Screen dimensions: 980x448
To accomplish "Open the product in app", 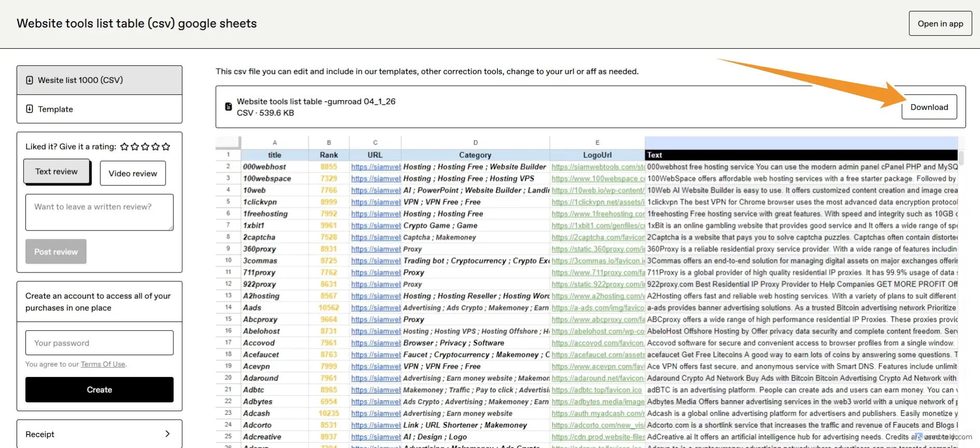I will click(940, 23).
